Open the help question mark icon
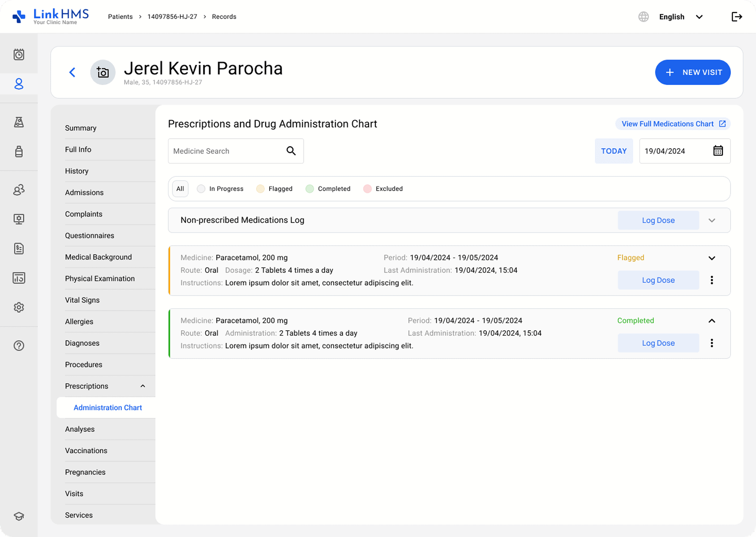The height and width of the screenshot is (537, 756). tap(19, 345)
